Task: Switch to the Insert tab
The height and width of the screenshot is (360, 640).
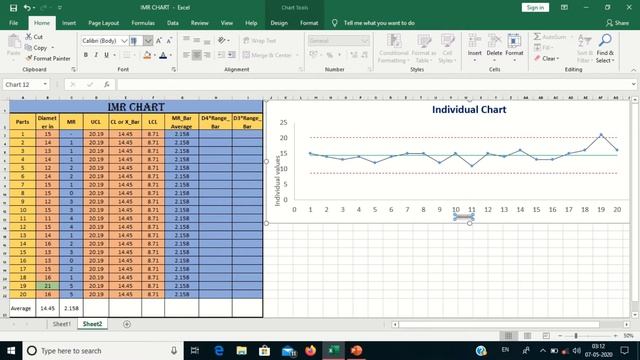Action: (x=69, y=23)
